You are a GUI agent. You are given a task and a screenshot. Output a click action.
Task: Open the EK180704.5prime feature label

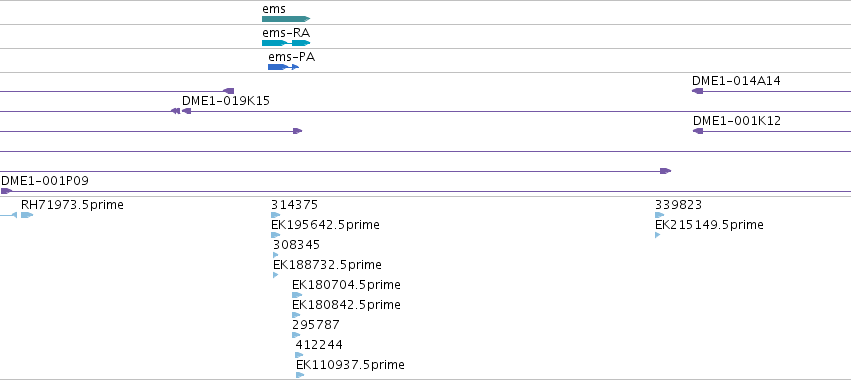click(x=346, y=284)
